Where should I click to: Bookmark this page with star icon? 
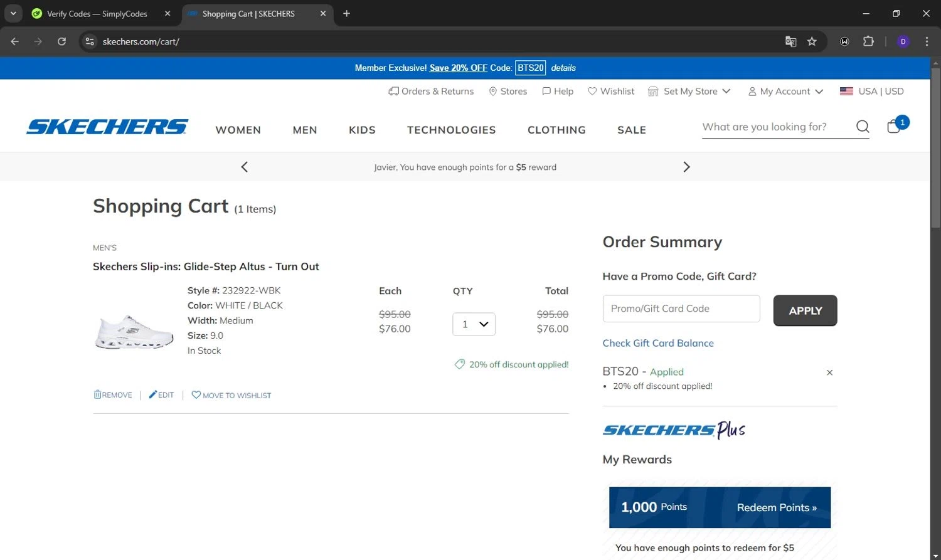(x=812, y=41)
